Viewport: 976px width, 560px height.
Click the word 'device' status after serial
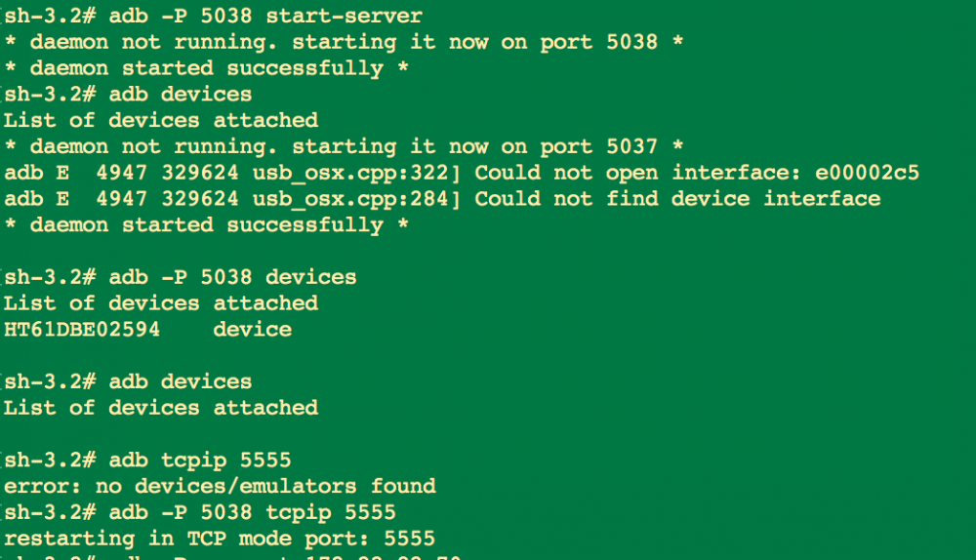(252, 329)
